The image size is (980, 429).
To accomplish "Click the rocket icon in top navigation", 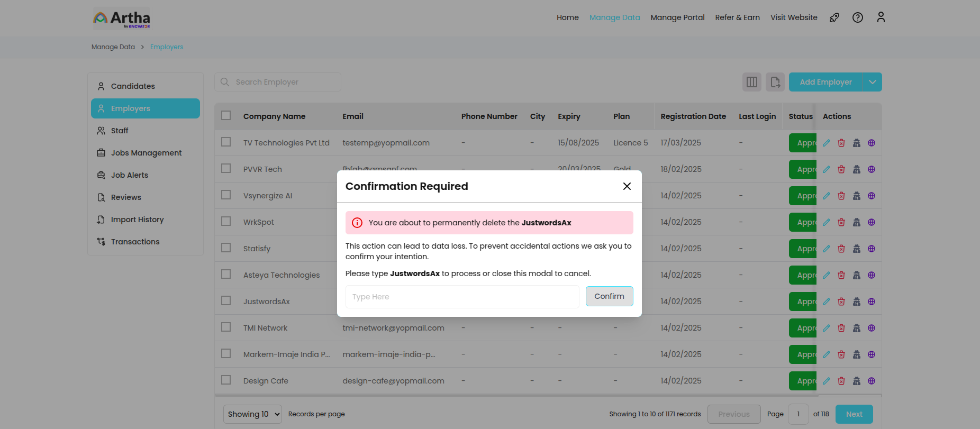I will [834, 17].
